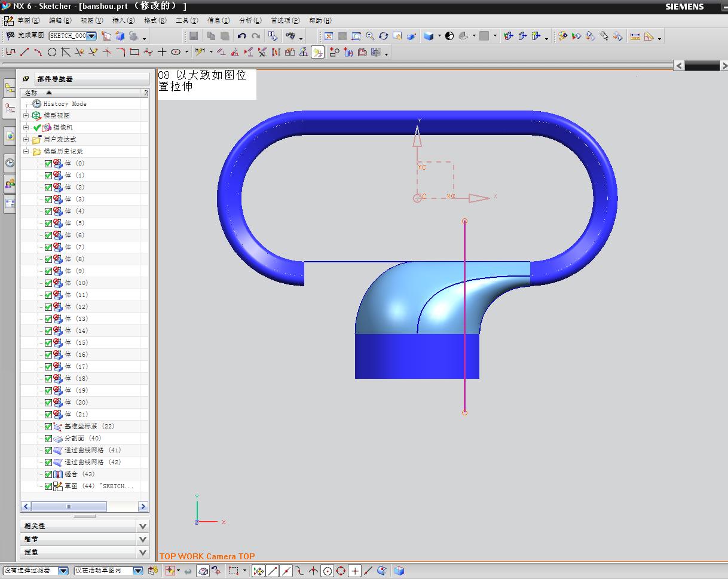Toggle checkbox for 分割面 (40) feature

48,438
